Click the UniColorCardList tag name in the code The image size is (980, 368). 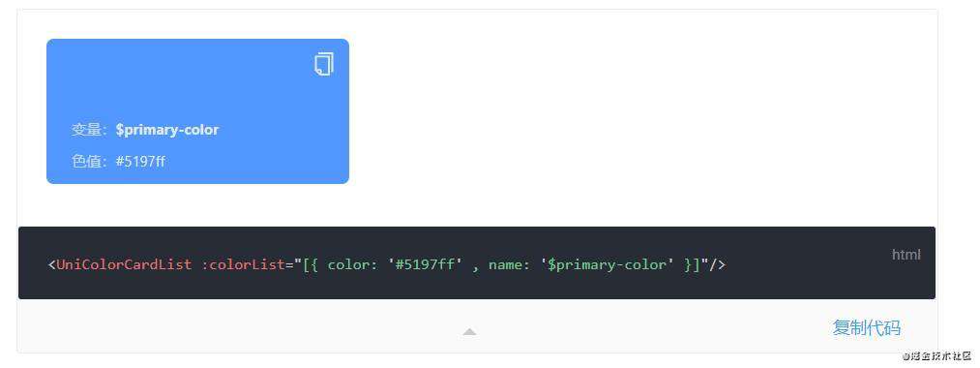(125, 264)
